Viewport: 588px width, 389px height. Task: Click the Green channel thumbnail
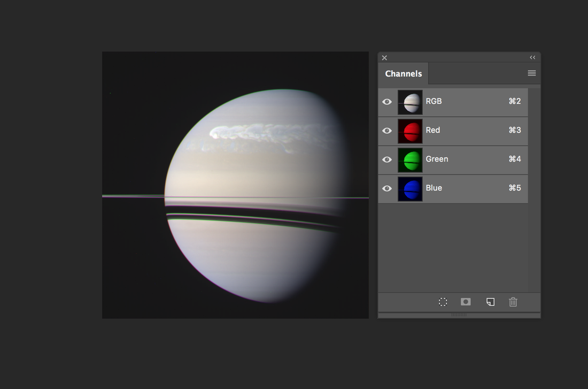point(410,159)
